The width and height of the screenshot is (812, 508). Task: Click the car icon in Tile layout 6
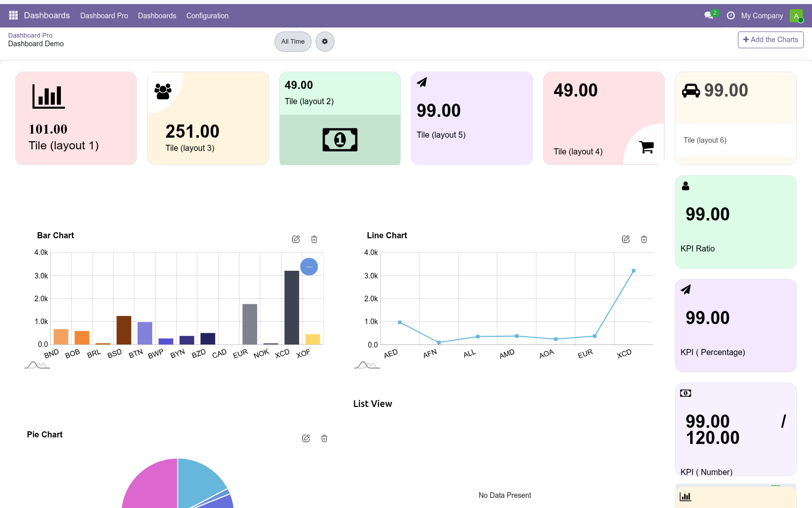pyautogui.click(x=691, y=90)
